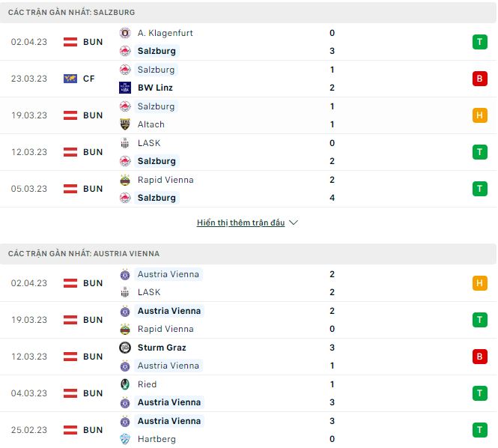Click the Hartberg team logo
The width and height of the screenshot is (498, 448).
click(x=125, y=439)
